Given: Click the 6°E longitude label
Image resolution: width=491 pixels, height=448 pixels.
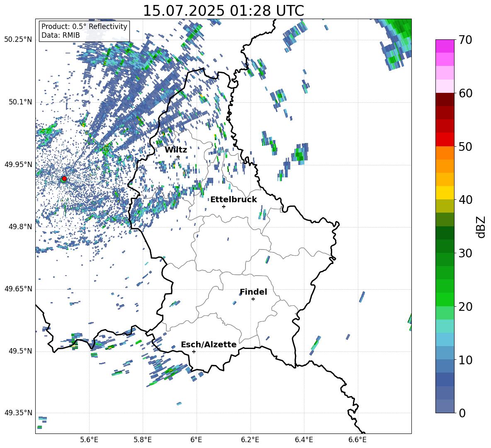Looking at the screenshot, I should [x=196, y=440].
